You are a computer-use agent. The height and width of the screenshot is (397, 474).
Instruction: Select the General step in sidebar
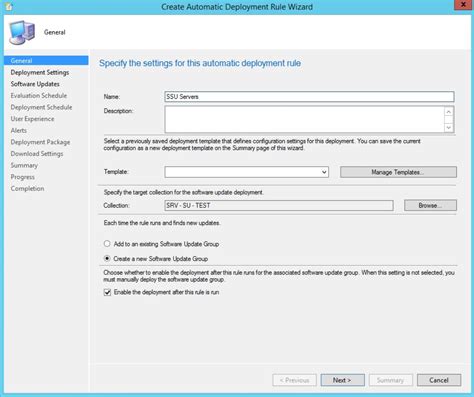[x=46, y=60]
